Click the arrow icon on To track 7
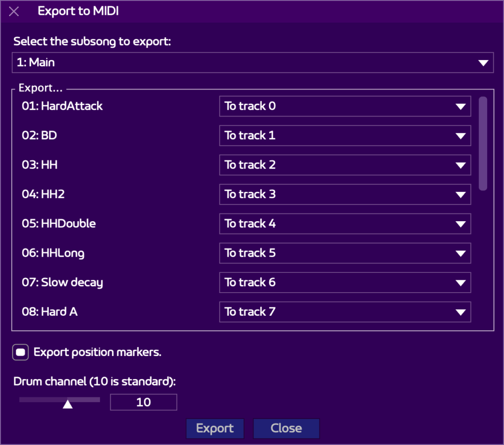Viewport: 504px width, 445px height. [x=460, y=312]
